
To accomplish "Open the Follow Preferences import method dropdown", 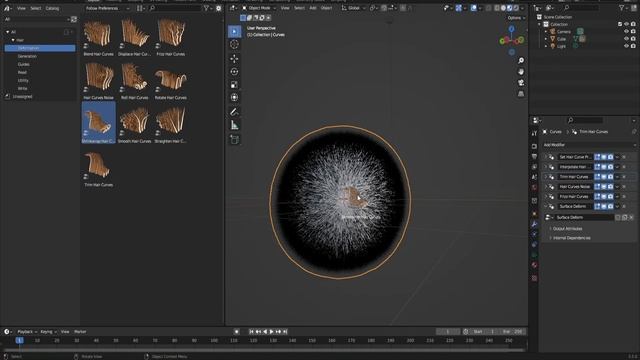I will [x=108, y=8].
